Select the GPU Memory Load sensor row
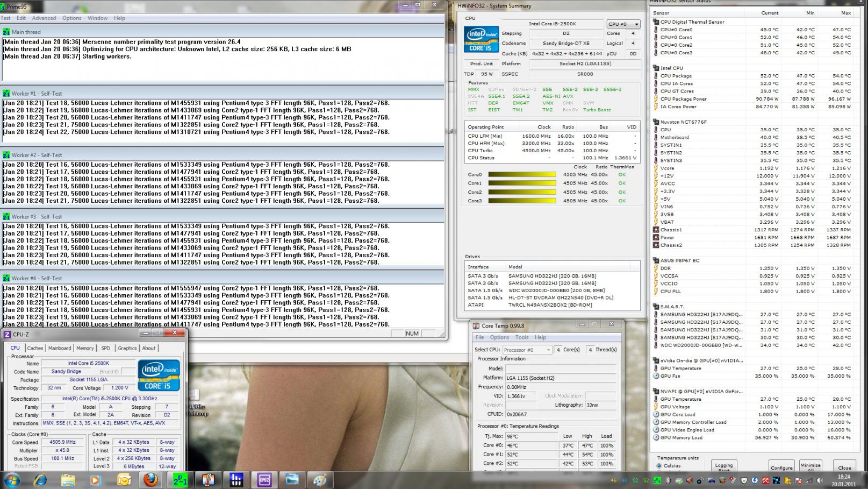Viewport: 868px width, 489px height. tap(752, 438)
